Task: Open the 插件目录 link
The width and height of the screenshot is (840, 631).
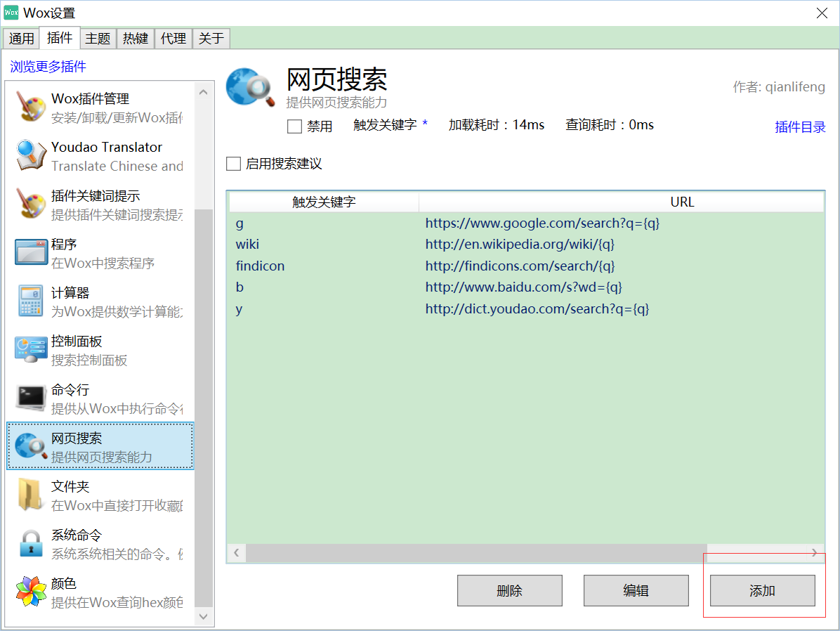Action: [x=800, y=127]
